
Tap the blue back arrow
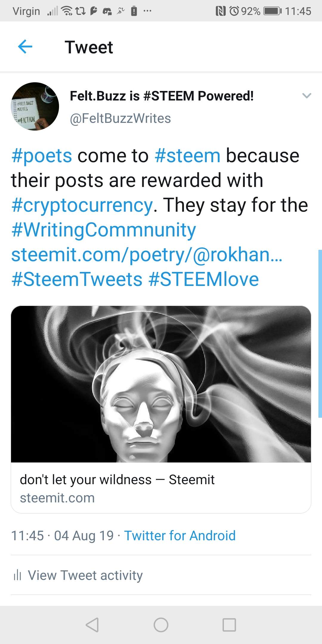[25, 47]
